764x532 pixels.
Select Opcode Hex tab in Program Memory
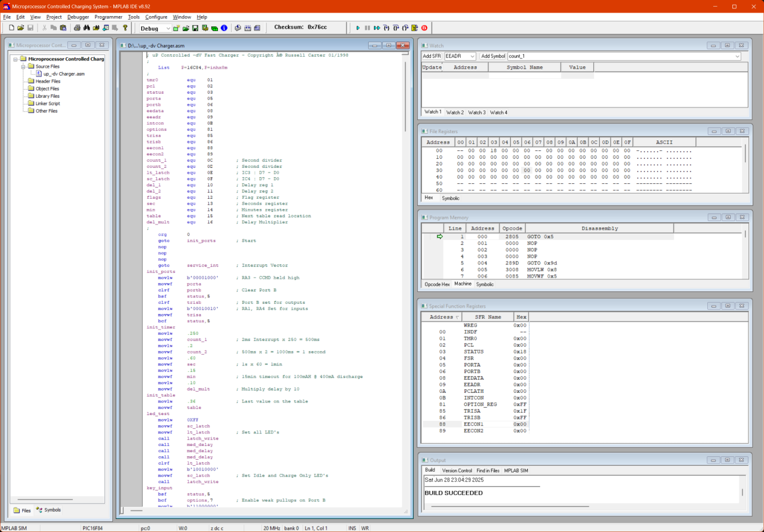437,284
